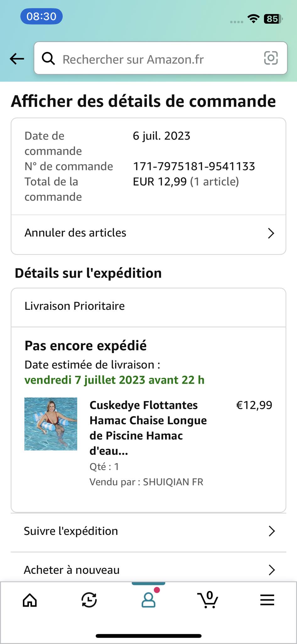Image resolution: width=297 pixels, height=644 pixels.
Task: Open the account profile icon
Action: coord(148,600)
